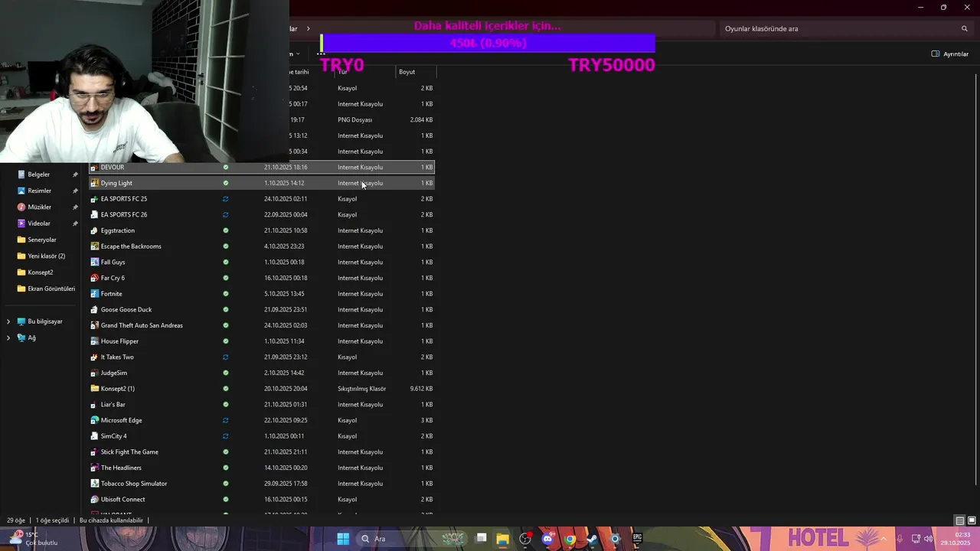This screenshot has height=551, width=980.
Task: Click the Ubisoft Connect icon
Action: 95,499
